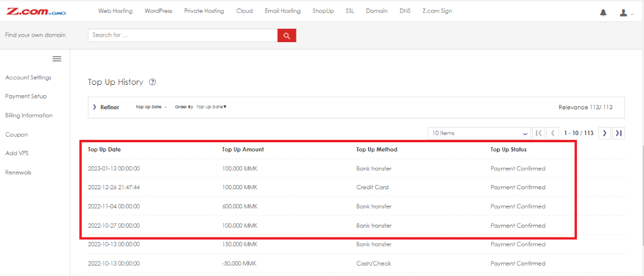Click the 150,000 MMK amount cell
This screenshot has height=276, width=644.
tap(240, 244)
